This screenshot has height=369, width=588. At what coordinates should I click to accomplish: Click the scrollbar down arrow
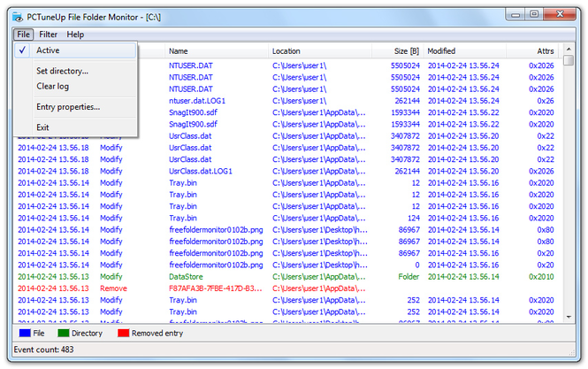tap(569, 317)
